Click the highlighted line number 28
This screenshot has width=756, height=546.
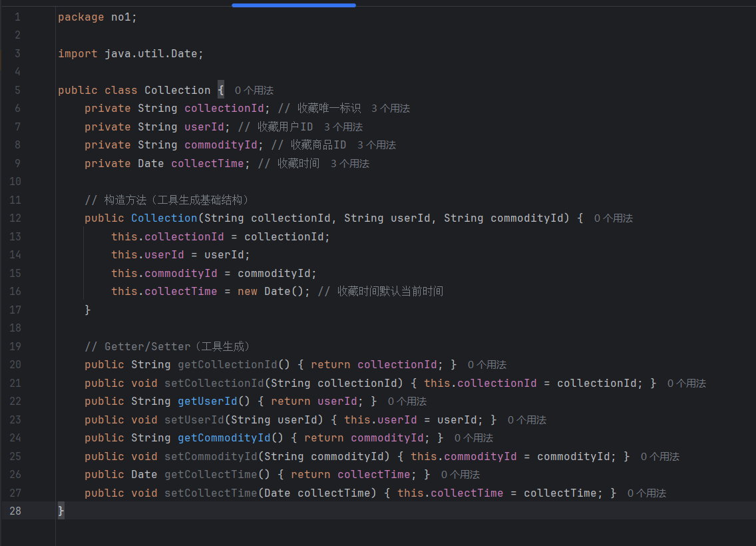15,511
